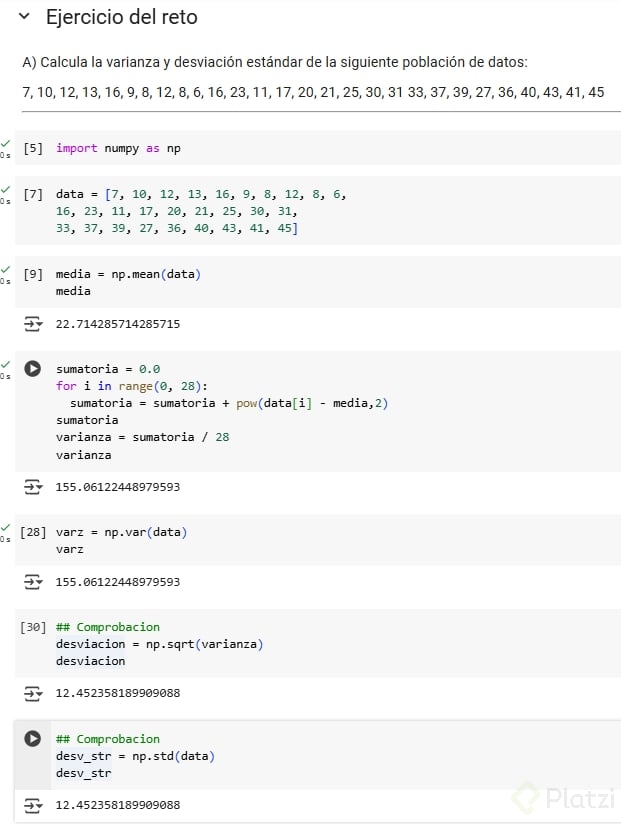Click the [28] execution count bracket
Viewport: 621px width, 824px height.
tap(33, 532)
